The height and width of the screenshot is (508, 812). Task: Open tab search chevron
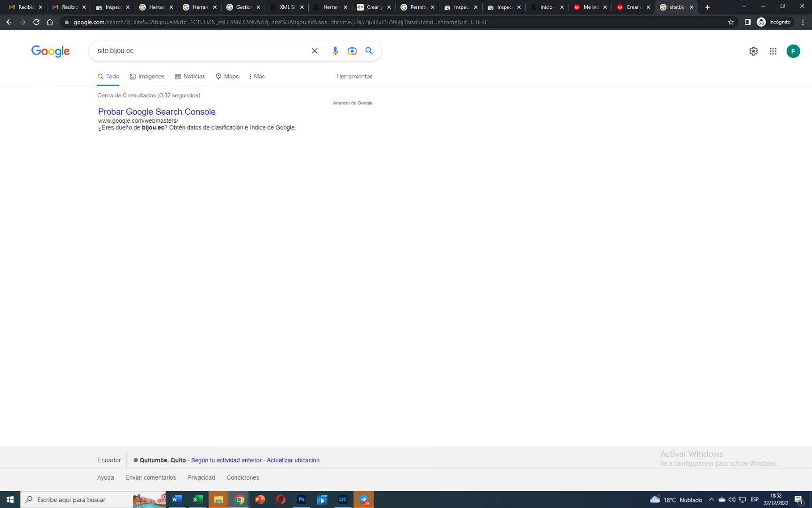[x=743, y=7]
